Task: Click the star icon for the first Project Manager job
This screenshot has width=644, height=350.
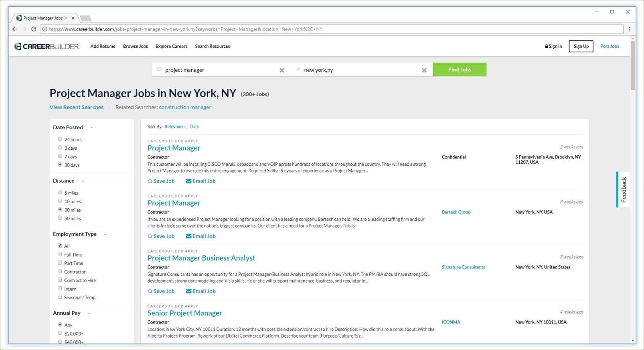Action: point(150,181)
